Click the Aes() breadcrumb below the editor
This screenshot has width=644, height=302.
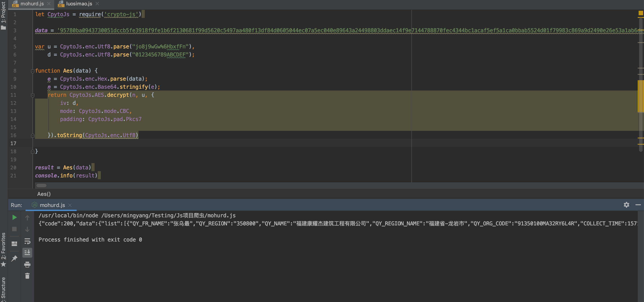click(44, 194)
